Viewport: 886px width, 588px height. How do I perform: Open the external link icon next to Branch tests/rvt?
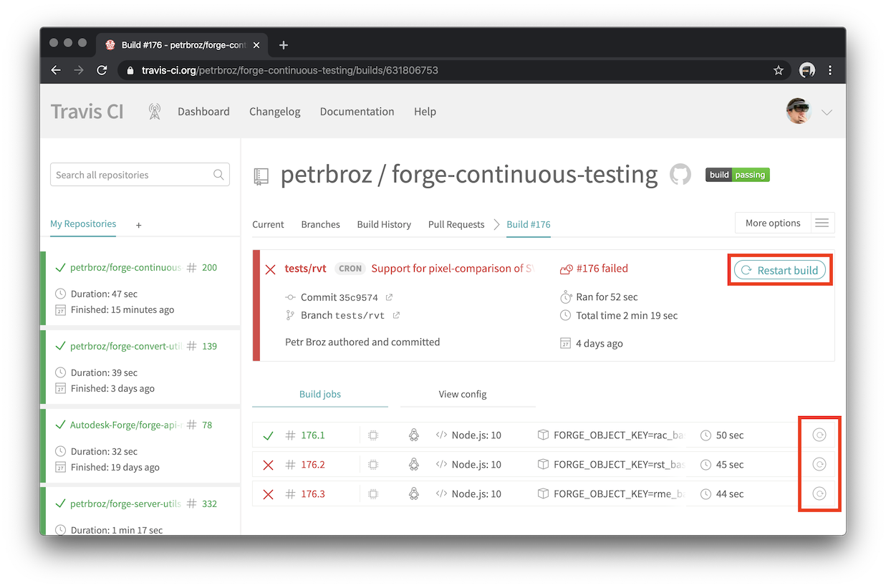point(396,315)
